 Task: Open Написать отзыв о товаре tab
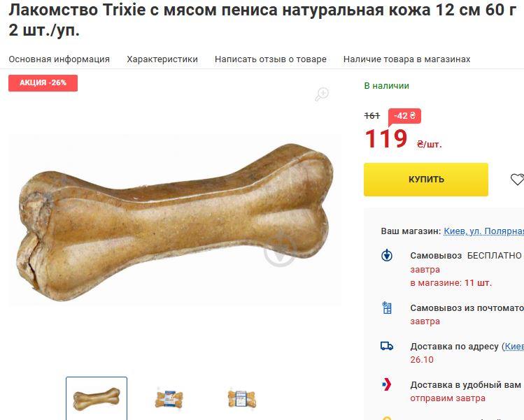[x=270, y=59]
